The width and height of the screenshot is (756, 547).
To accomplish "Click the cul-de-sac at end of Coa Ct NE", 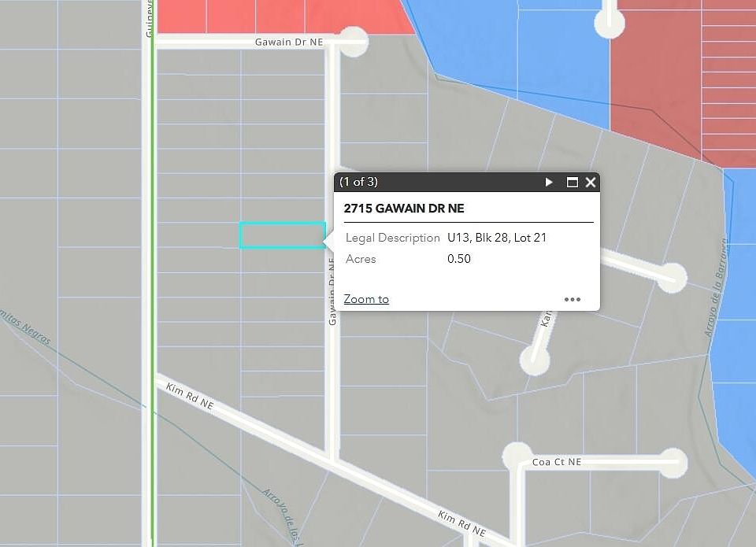I will (x=672, y=463).
